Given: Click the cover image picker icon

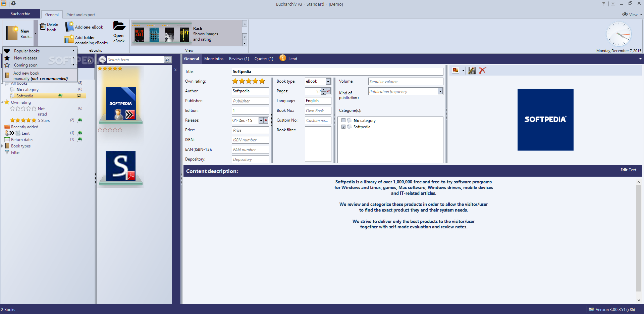Looking at the screenshot, I should click(455, 71).
